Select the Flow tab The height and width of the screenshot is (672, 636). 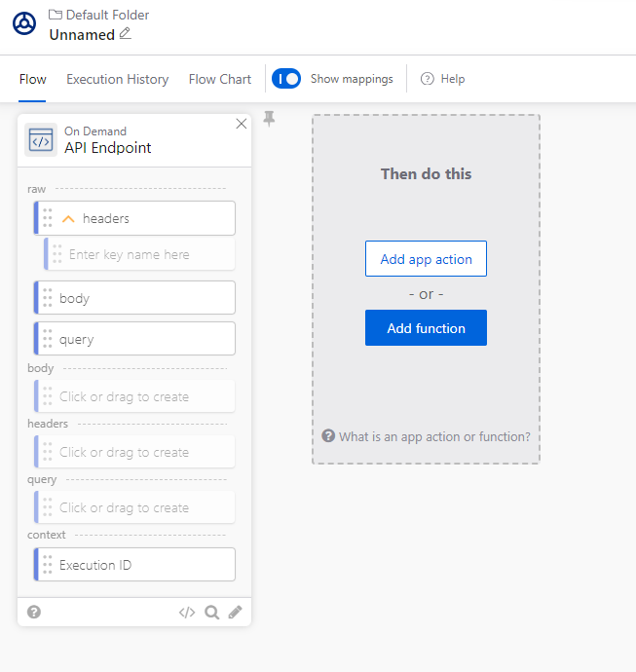tap(32, 79)
